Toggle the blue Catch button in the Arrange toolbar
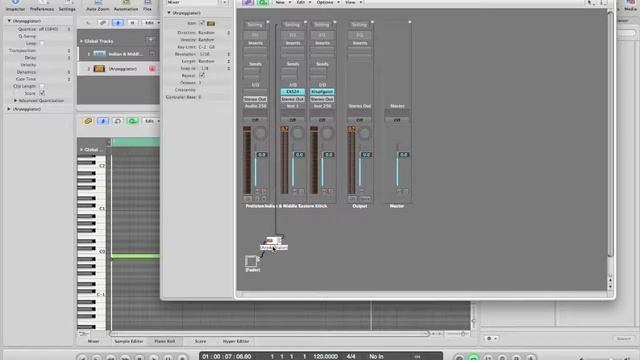This screenshot has height=360, width=640. (118, 23)
